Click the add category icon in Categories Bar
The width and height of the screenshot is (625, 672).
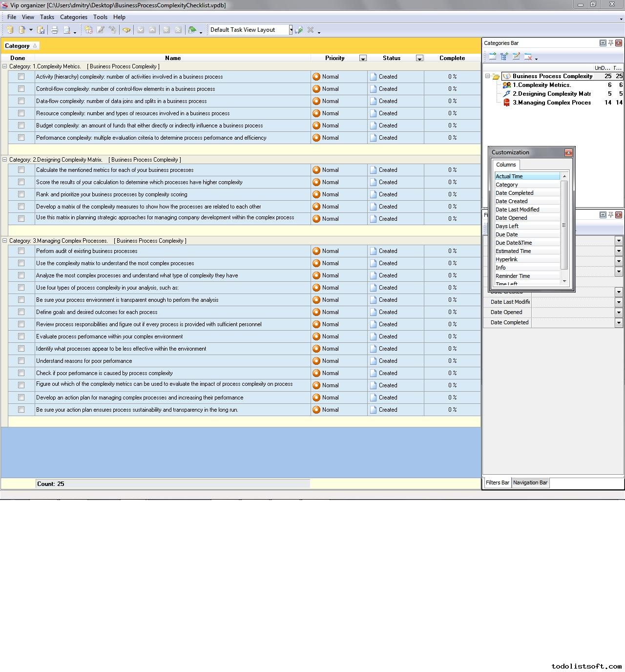click(x=492, y=57)
